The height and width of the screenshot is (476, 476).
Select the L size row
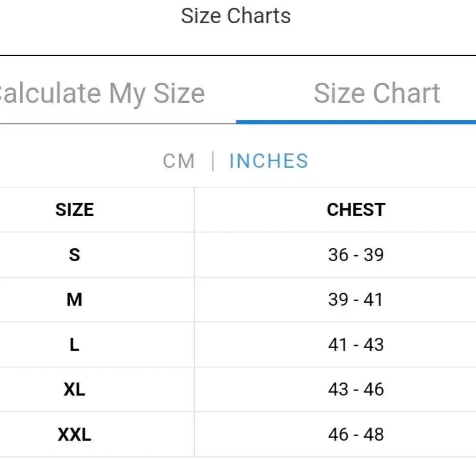point(238,345)
